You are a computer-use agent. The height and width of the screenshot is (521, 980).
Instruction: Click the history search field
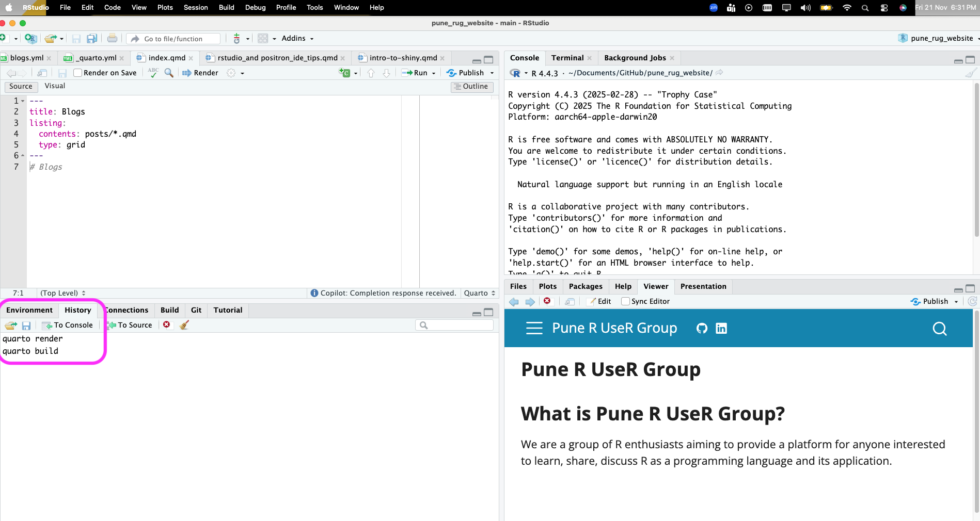click(x=457, y=325)
